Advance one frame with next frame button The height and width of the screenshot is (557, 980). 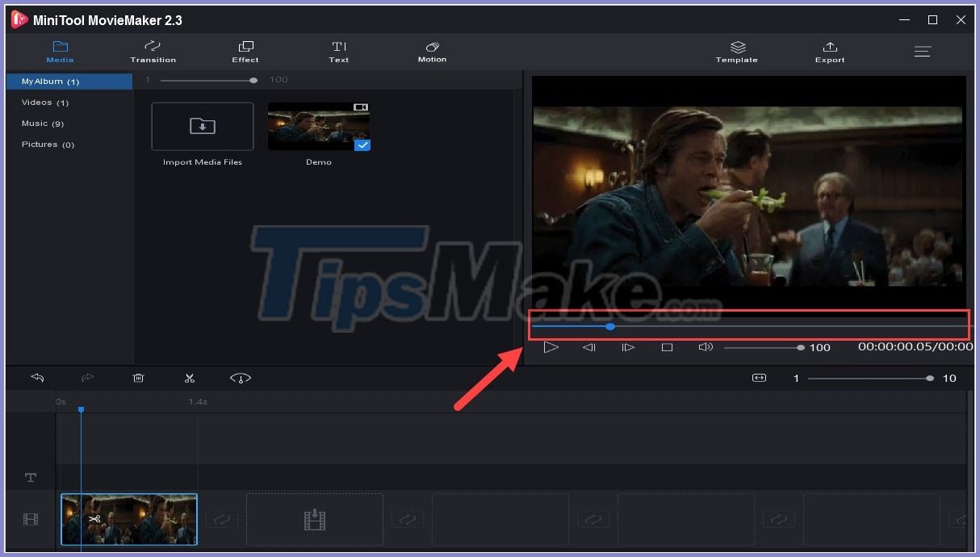[x=628, y=347]
